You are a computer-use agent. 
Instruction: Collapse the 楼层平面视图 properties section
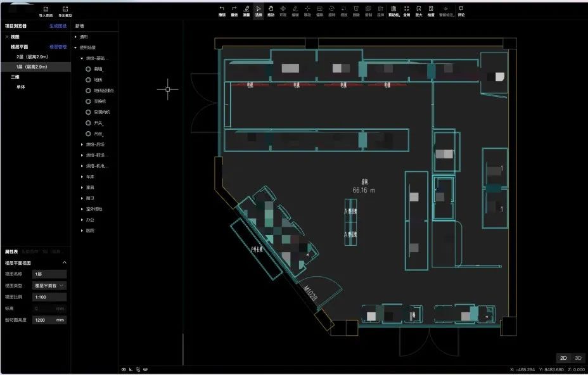pyautogui.click(x=64, y=263)
